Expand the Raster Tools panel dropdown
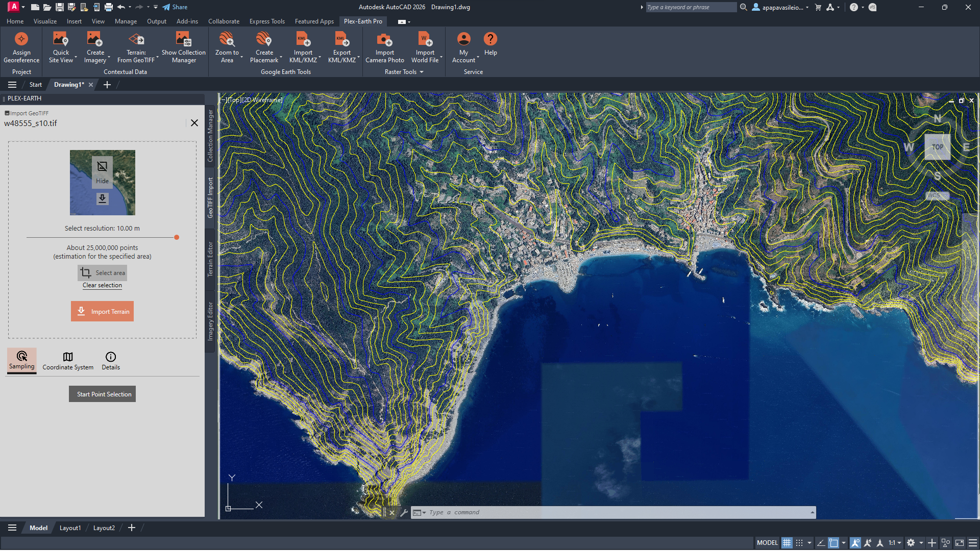 coord(422,72)
